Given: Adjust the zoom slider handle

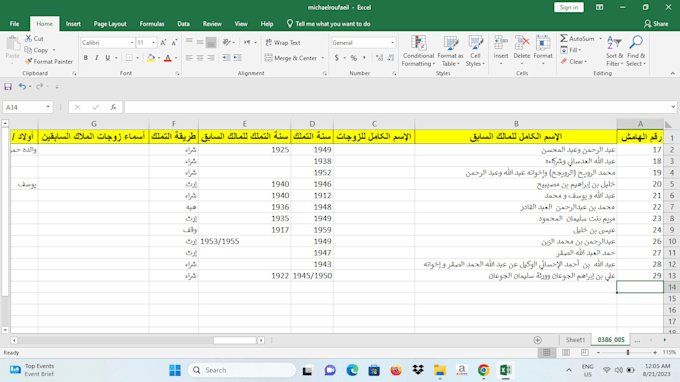Looking at the screenshot, I should pyautogui.click(x=628, y=353).
